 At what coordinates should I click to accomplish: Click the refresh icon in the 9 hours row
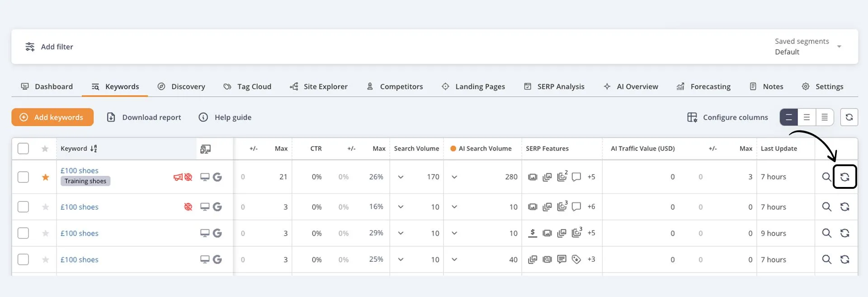844,233
